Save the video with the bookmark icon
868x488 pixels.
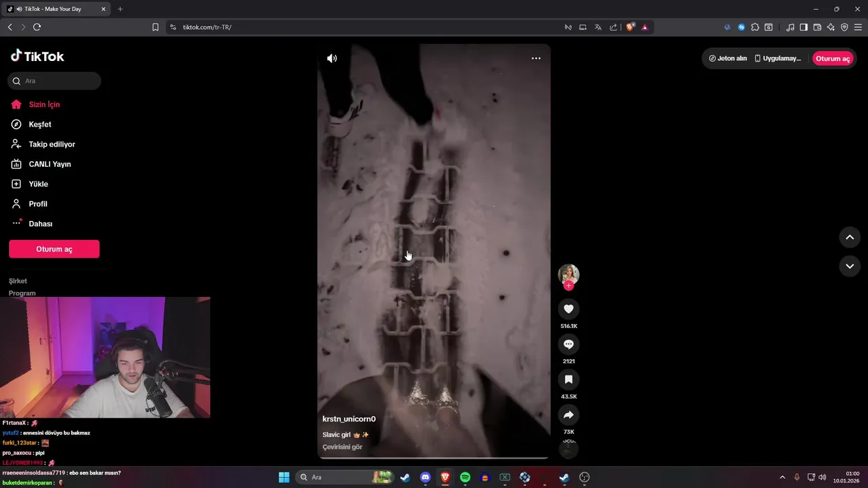568,380
